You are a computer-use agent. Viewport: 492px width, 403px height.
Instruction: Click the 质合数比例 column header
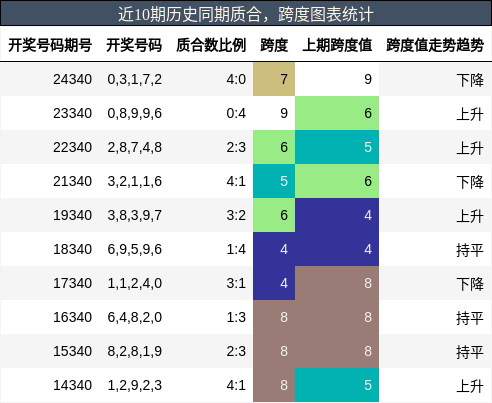point(211,45)
